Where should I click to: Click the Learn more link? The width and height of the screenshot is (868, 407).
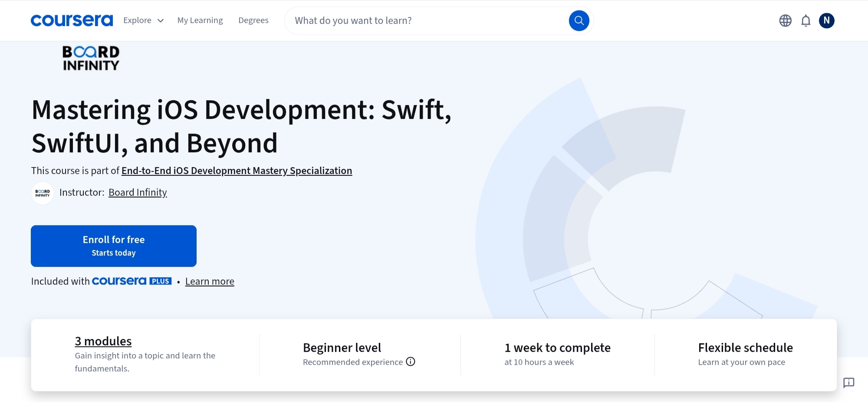(x=210, y=281)
